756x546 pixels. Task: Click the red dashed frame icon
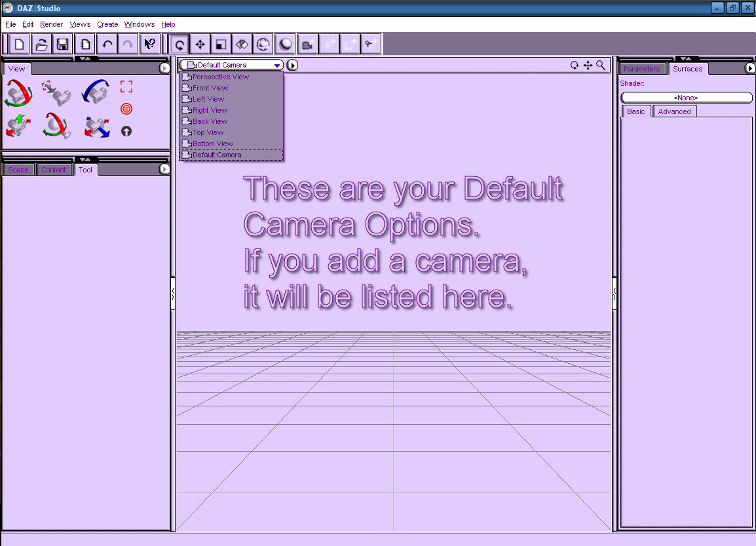(x=126, y=87)
